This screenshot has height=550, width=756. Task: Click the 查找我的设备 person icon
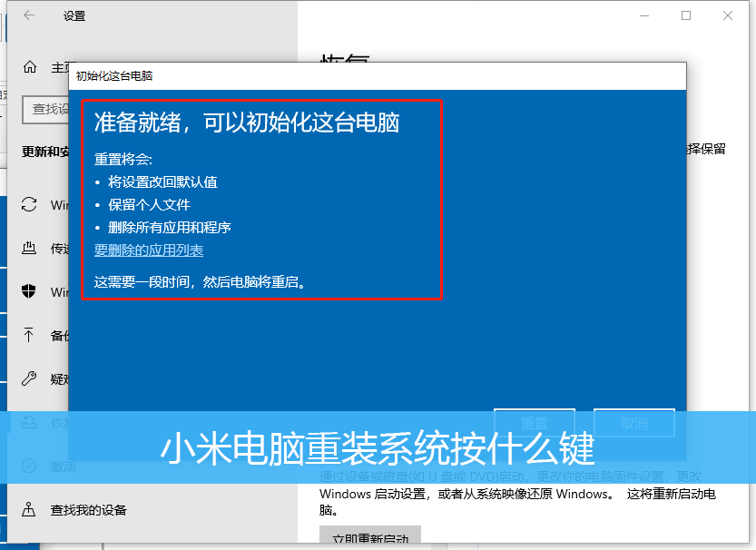tap(30, 509)
